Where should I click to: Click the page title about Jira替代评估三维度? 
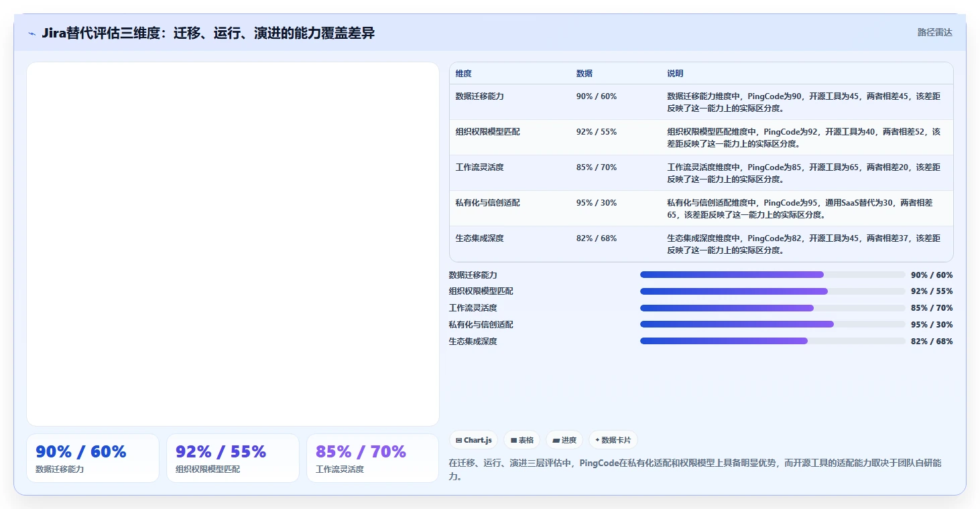point(208,33)
